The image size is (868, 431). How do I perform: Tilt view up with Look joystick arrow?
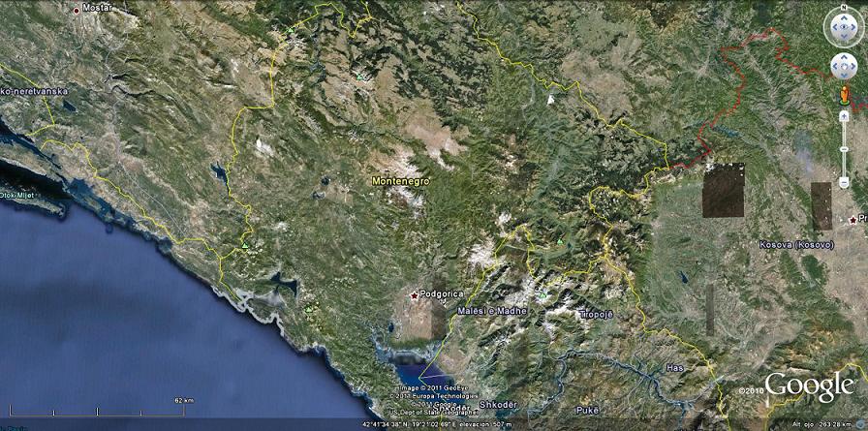(x=843, y=19)
